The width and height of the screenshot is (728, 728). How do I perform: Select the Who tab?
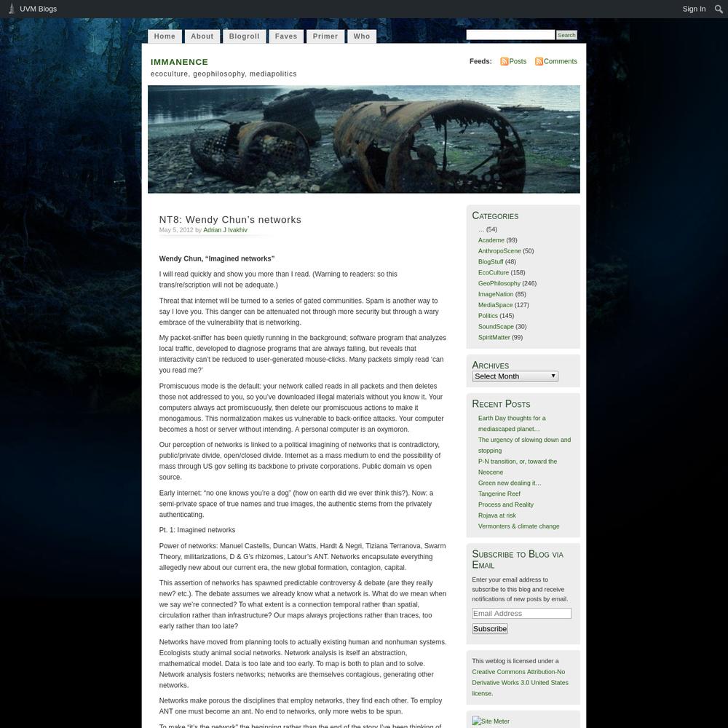point(362,36)
